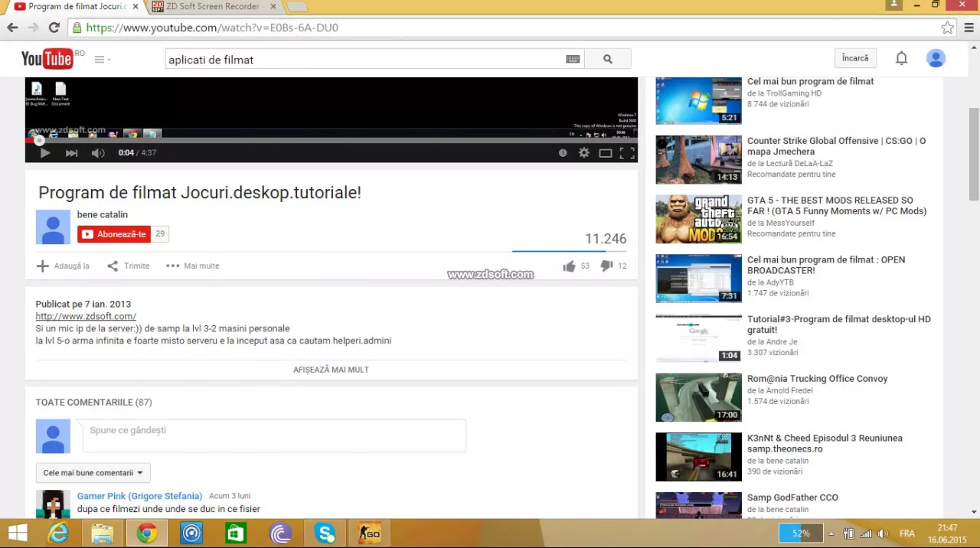Open K3nNt & Cheed Episodul 3 video

click(825, 443)
